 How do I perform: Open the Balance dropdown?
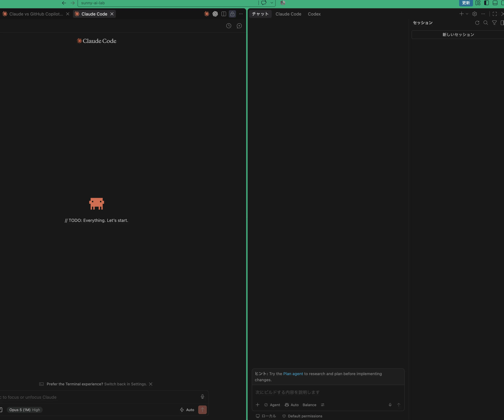coord(309,405)
